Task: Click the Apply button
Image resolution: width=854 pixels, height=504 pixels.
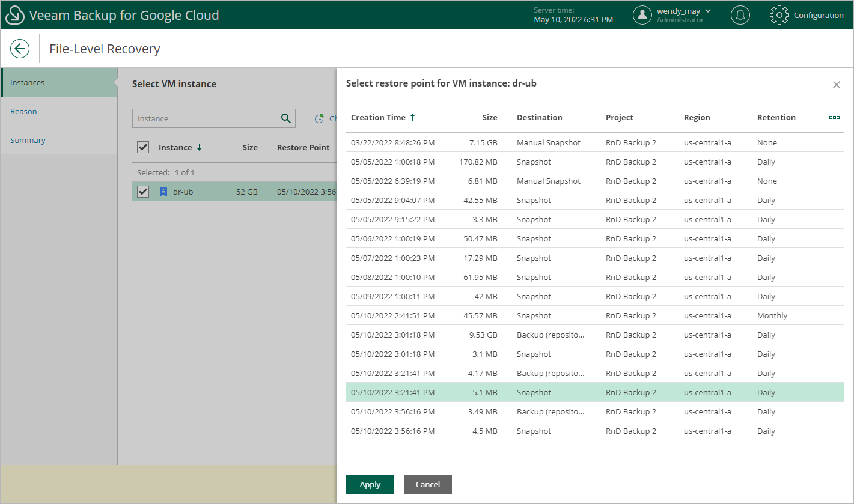Action: pyautogui.click(x=370, y=484)
